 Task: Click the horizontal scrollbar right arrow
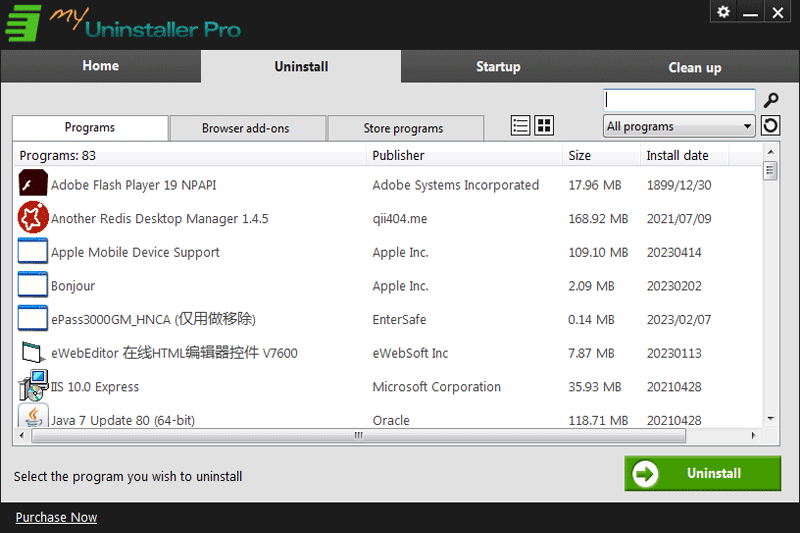pos(753,436)
